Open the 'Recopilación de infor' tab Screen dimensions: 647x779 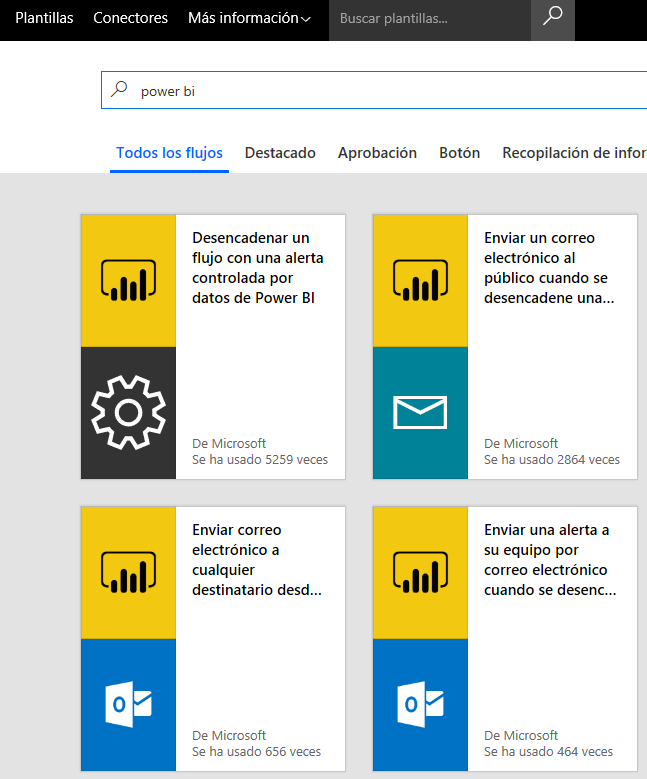[x=574, y=153]
